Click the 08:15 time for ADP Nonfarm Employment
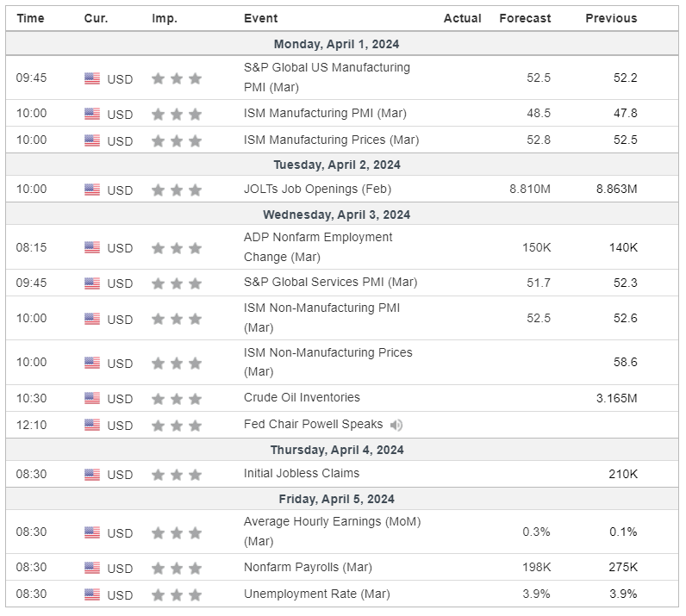 [32, 247]
